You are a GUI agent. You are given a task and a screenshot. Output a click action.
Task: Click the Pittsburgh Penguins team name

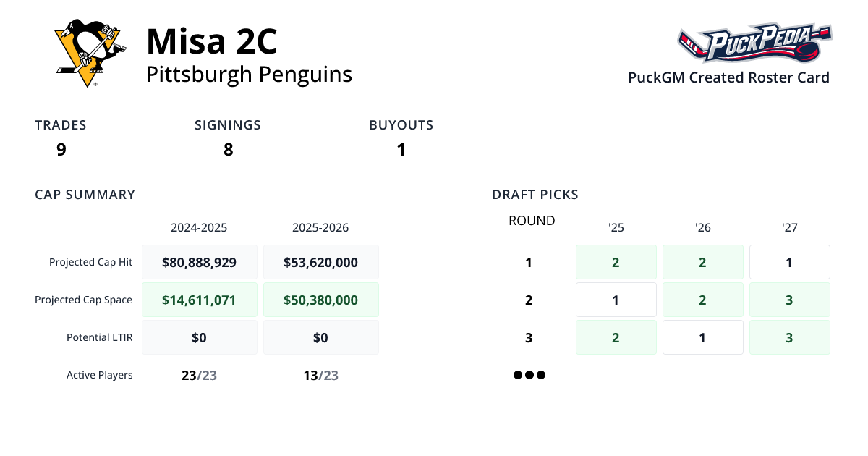pos(249,75)
